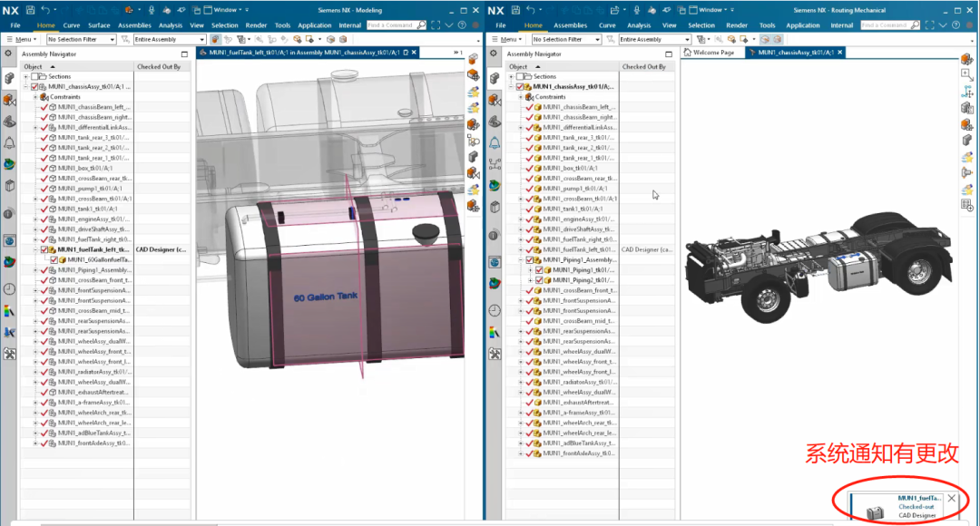Screen dimensions: 980x526
Task: Open Help in the Modeling window ribbon
Action: click(462, 25)
